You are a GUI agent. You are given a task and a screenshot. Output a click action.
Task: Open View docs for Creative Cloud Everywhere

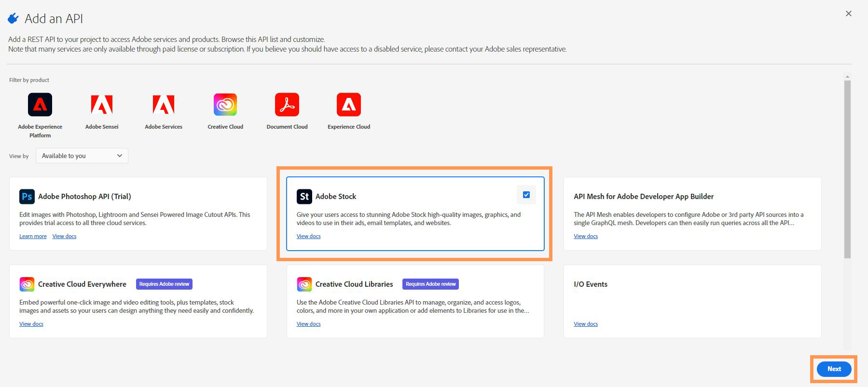[31, 324]
